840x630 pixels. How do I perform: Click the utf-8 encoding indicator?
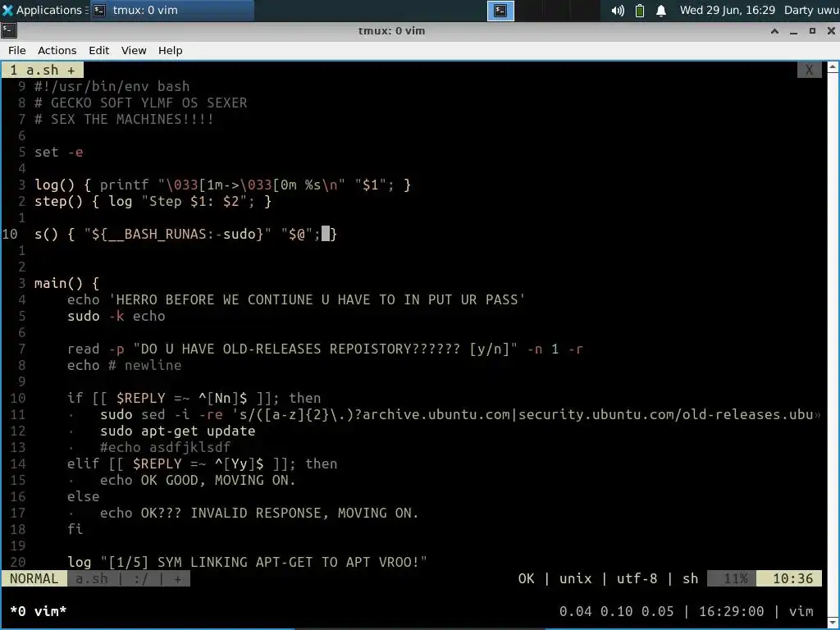coord(637,578)
